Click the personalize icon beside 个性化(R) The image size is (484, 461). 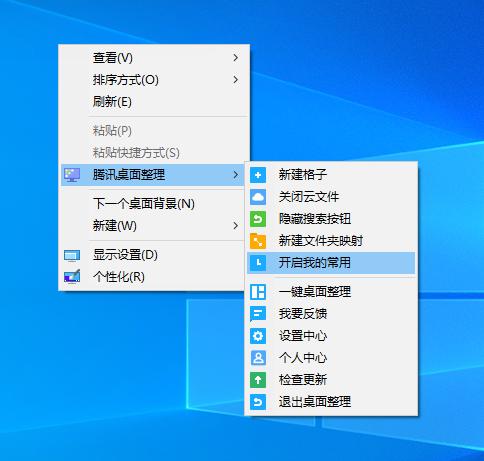(72, 276)
